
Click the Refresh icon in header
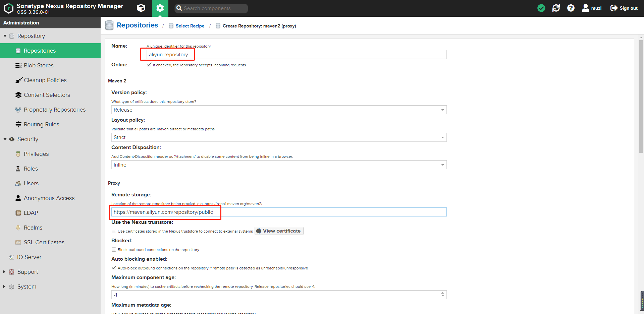556,8
